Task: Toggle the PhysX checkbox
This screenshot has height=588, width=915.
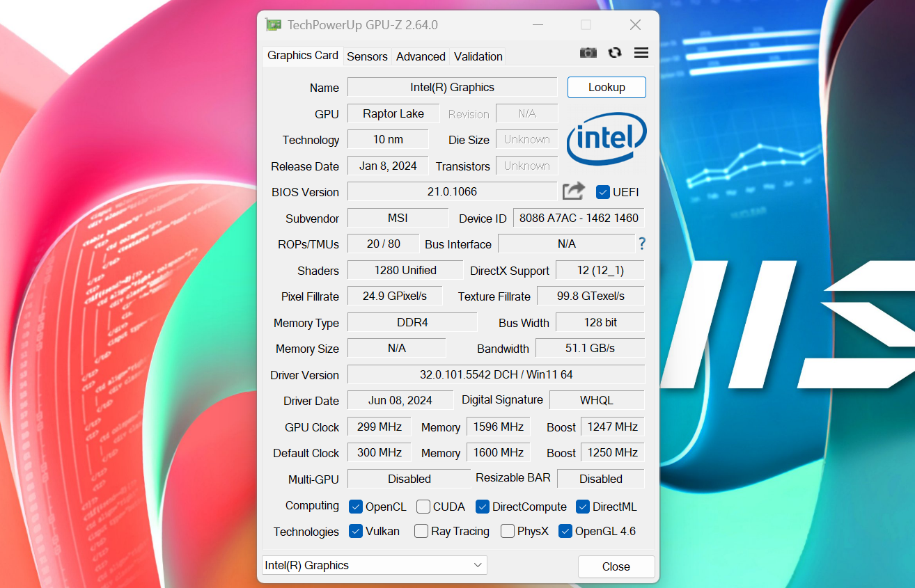Action: pos(507,531)
